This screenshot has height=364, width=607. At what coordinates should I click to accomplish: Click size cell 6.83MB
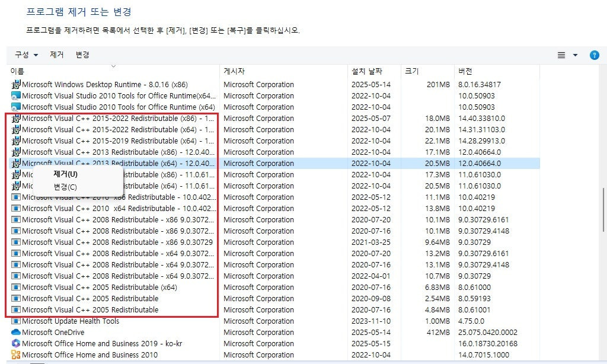[x=437, y=287]
